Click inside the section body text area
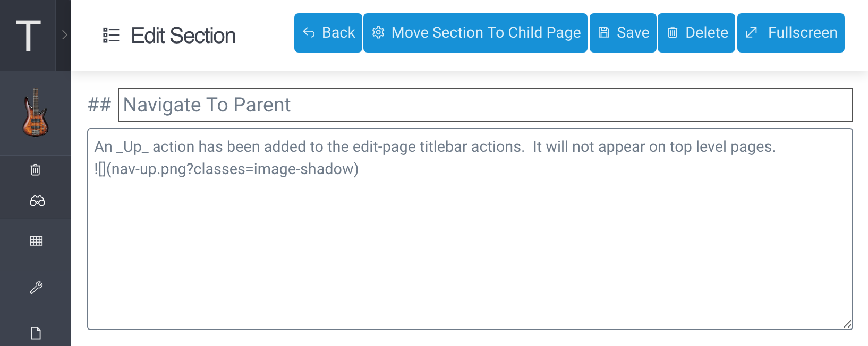This screenshot has height=346, width=868. click(x=470, y=229)
